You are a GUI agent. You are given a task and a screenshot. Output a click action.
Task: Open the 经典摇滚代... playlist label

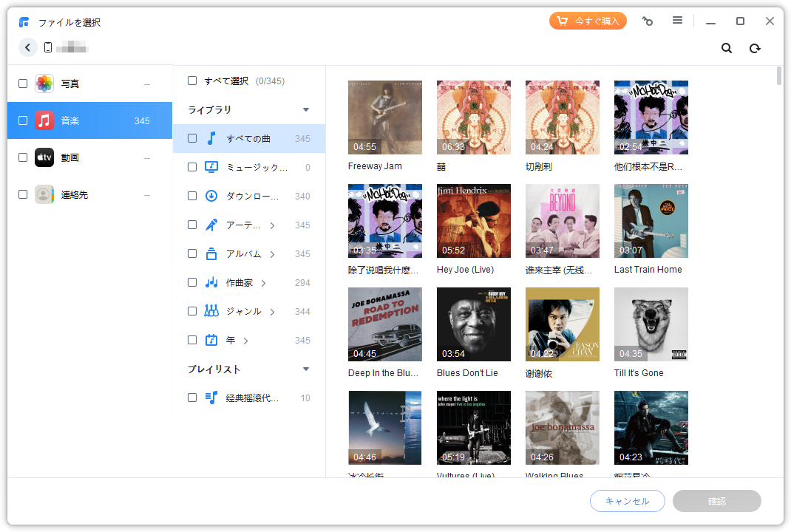tap(252, 398)
